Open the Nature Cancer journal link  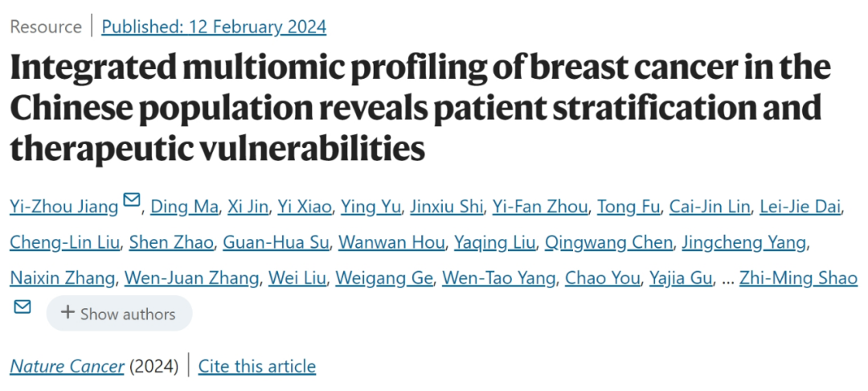pos(67,367)
